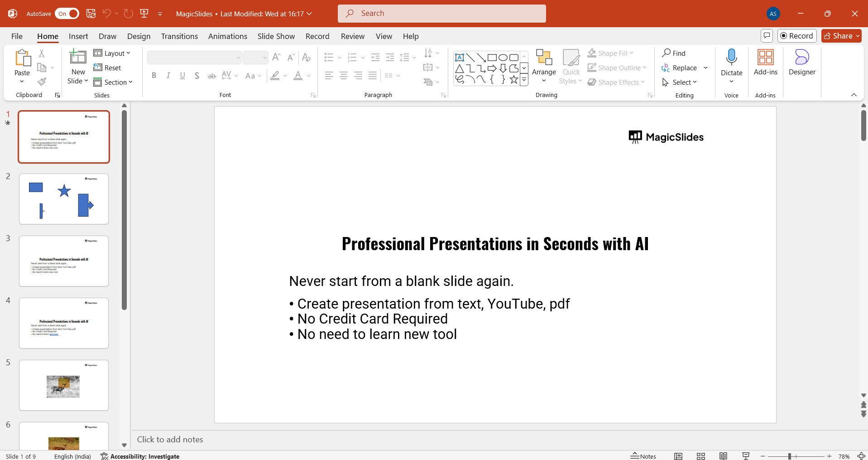
Task: Increase font size icon
Action: pyautogui.click(x=276, y=57)
